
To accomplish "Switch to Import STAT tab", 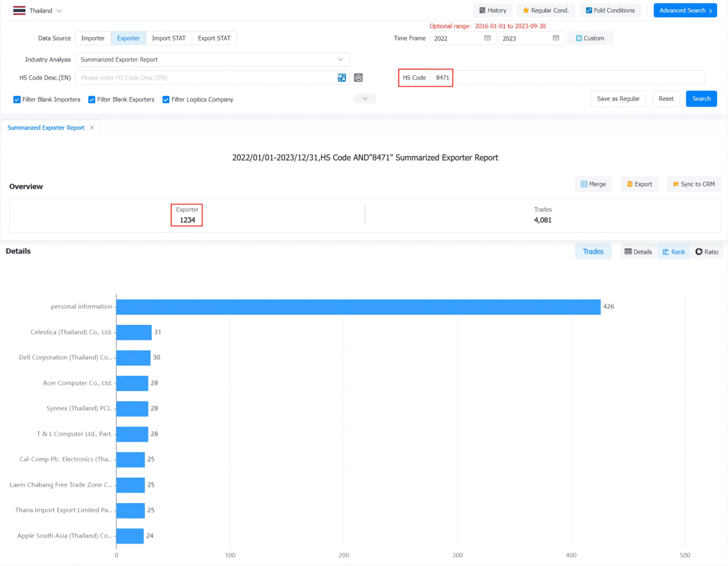I will tap(169, 38).
